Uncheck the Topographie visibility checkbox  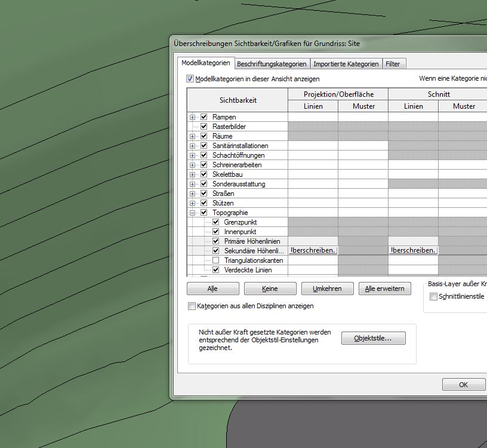[x=204, y=213]
